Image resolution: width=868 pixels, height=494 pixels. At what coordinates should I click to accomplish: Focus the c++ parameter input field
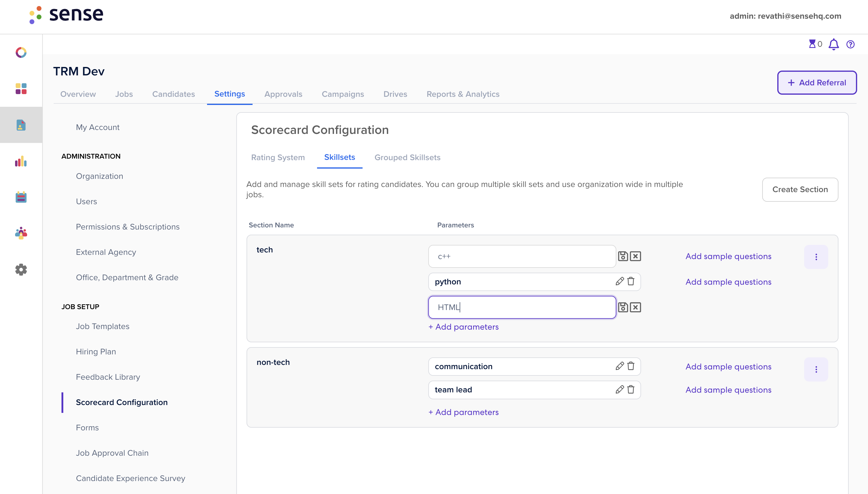(x=522, y=256)
